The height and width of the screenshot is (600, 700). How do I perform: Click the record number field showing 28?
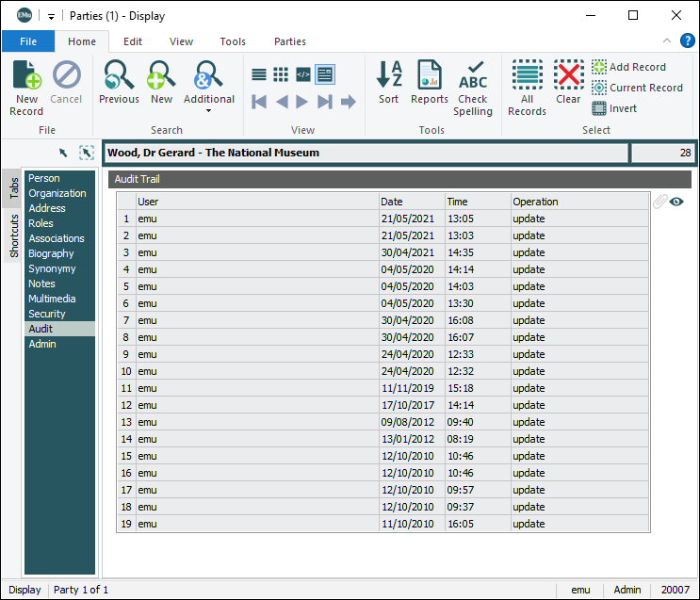[662, 153]
